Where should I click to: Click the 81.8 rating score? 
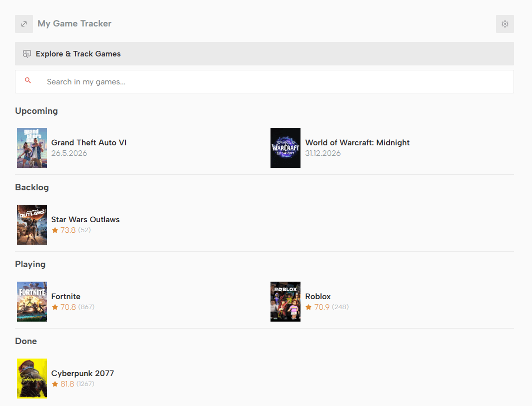coord(67,384)
